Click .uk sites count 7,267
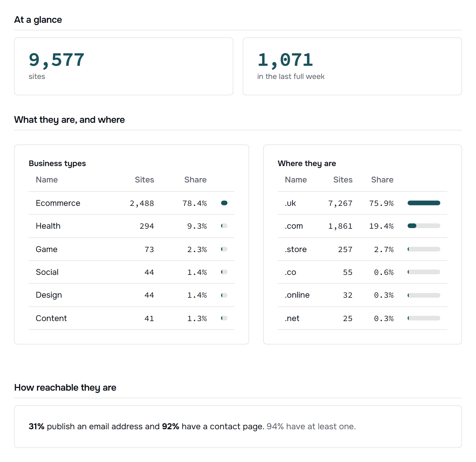Screen dimensions: 476x462 point(340,203)
